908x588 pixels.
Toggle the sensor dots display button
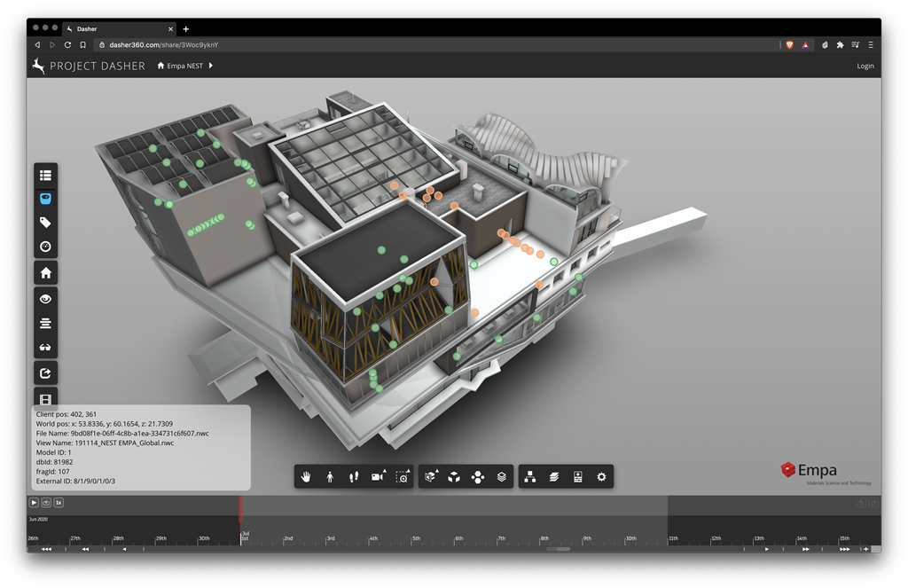(46, 199)
